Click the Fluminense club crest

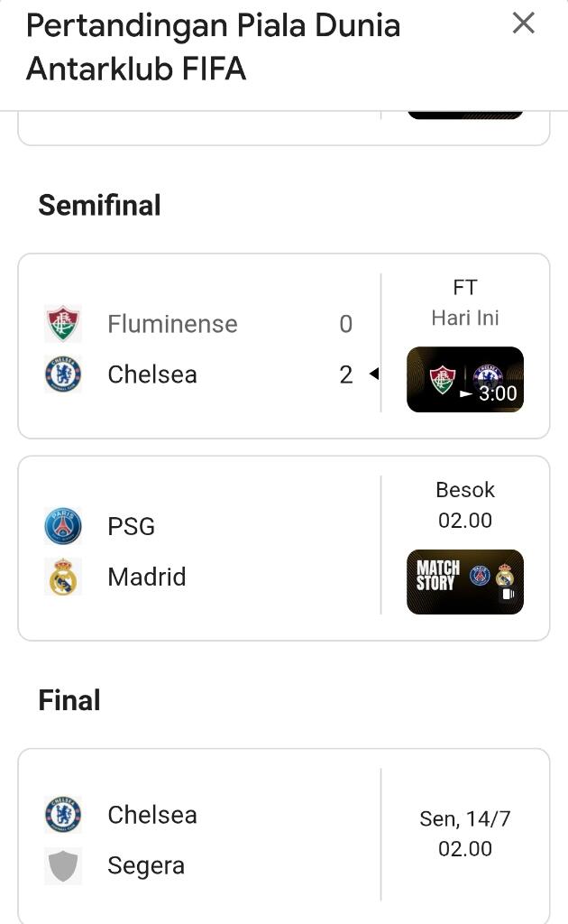click(63, 324)
